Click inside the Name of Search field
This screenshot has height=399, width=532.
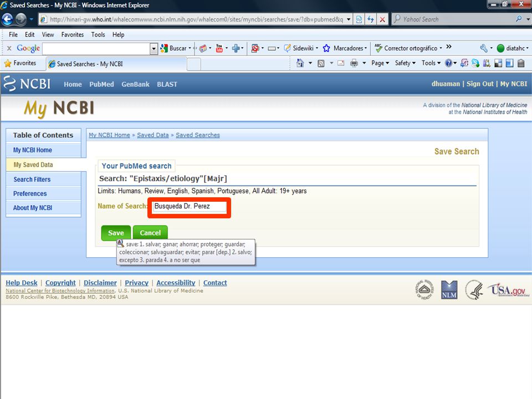(190, 206)
